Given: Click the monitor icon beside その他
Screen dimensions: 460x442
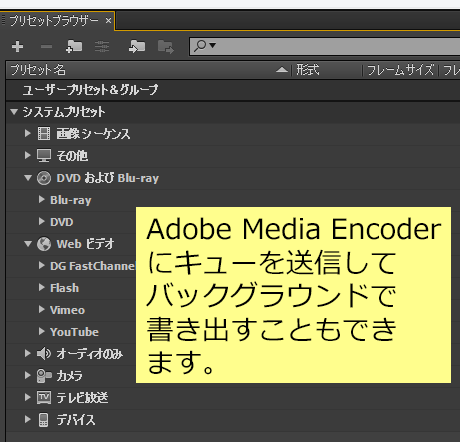Looking at the screenshot, I should click(x=44, y=155).
